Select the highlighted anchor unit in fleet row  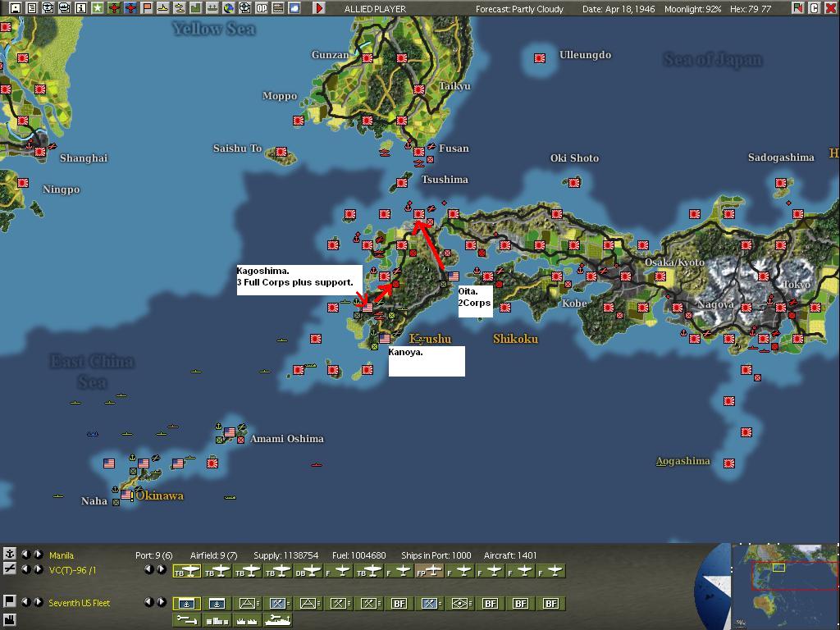tap(186, 604)
